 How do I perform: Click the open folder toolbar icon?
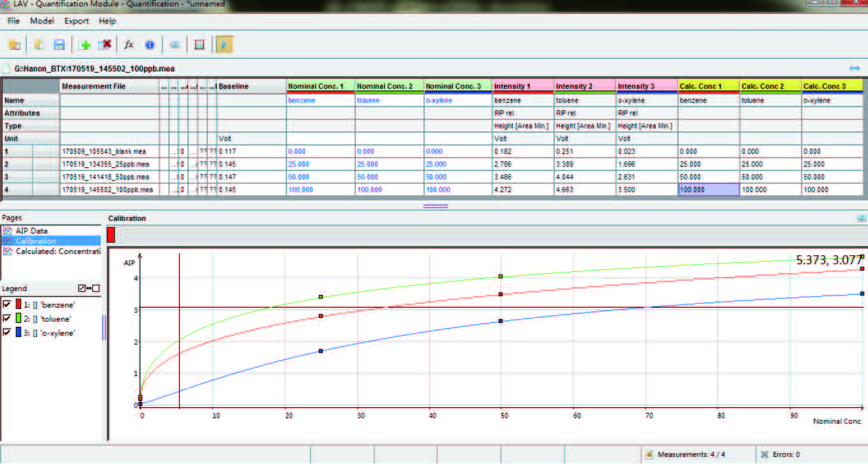click(x=14, y=45)
